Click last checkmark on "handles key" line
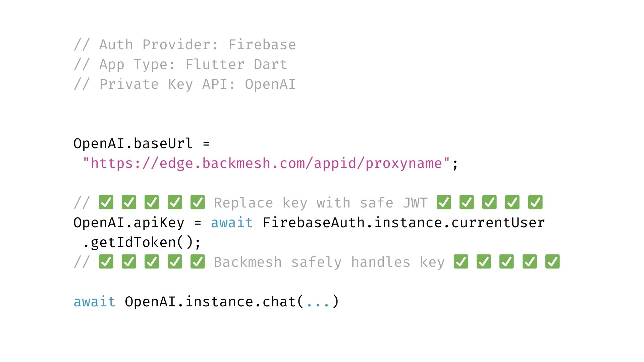 [x=552, y=262]
